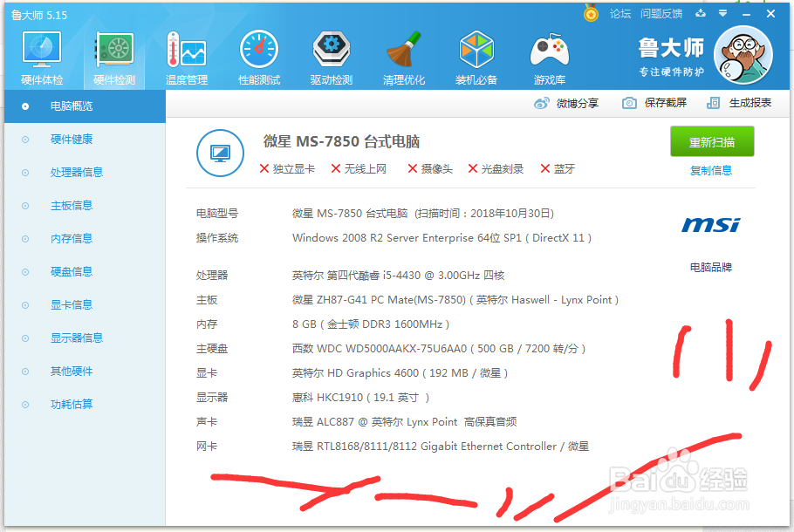Click the download tray icon in title bar
This screenshot has height=532, width=794.
click(x=701, y=13)
